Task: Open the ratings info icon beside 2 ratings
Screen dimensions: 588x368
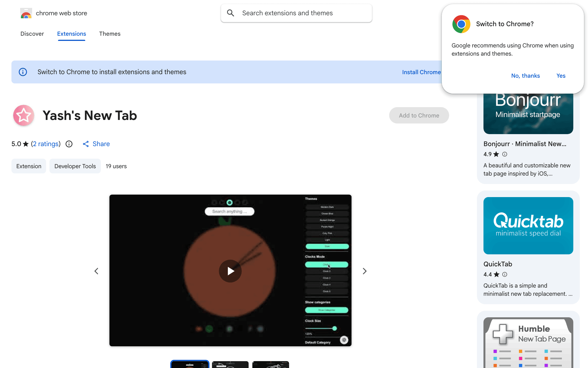Action: 69,144
